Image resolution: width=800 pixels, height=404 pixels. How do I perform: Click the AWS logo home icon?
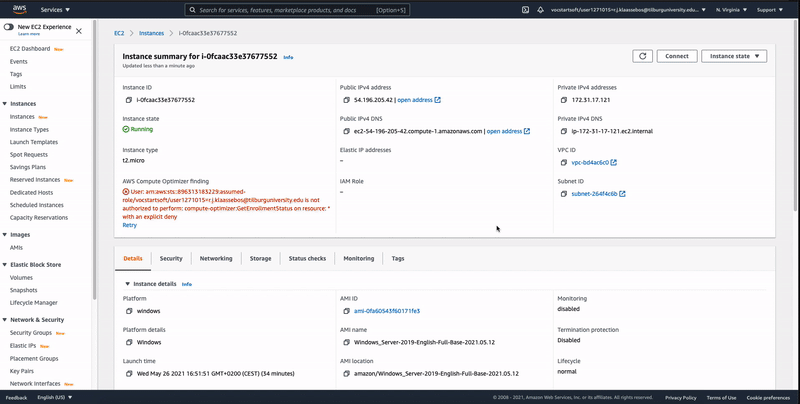18,9
